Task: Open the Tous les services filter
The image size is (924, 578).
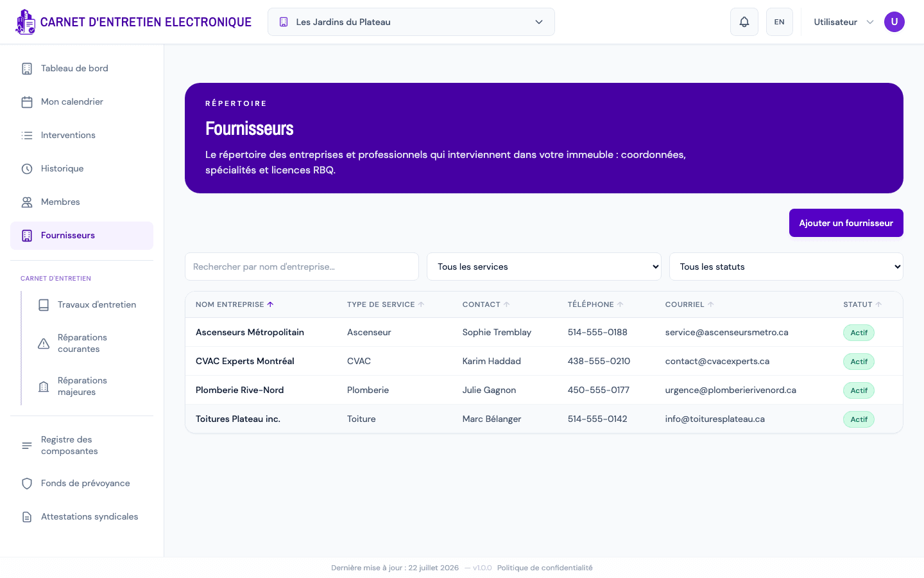Action: 544,267
